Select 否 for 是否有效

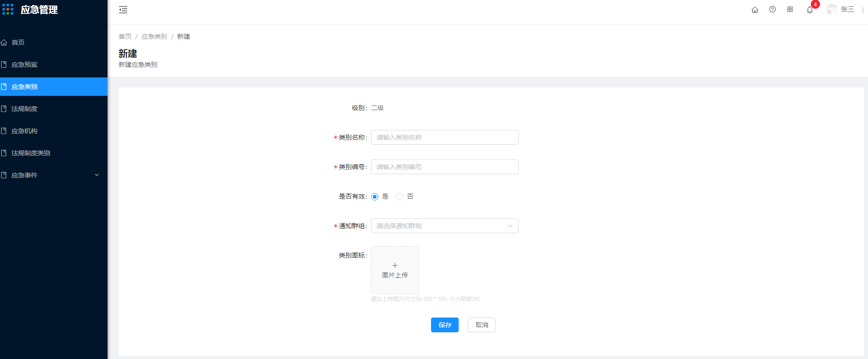coord(400,197)
